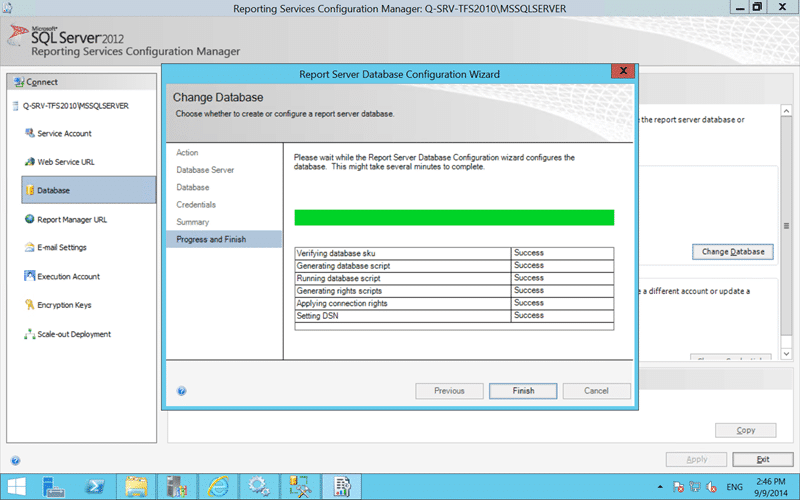Click the volume icon in system tray
800x500 pixels.
tap(711, 487)
